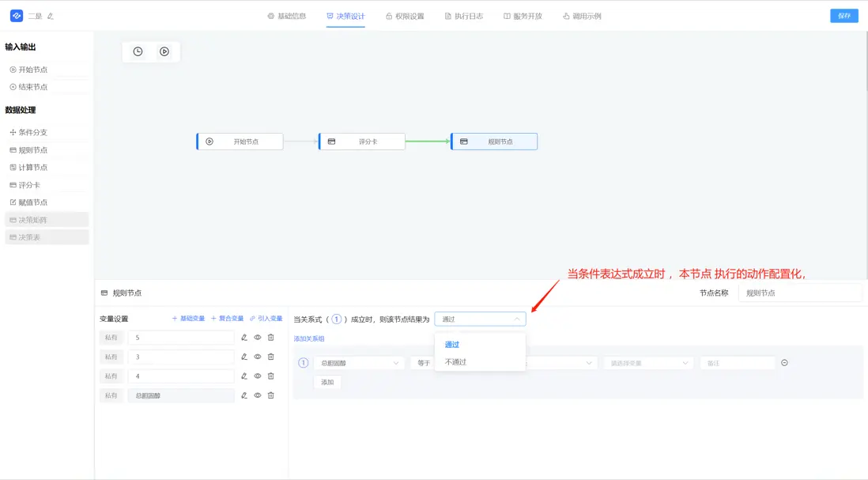Toggle the eye icon for variable 4
The height and width of the screenshot is (480, 868).
[258, 376]
